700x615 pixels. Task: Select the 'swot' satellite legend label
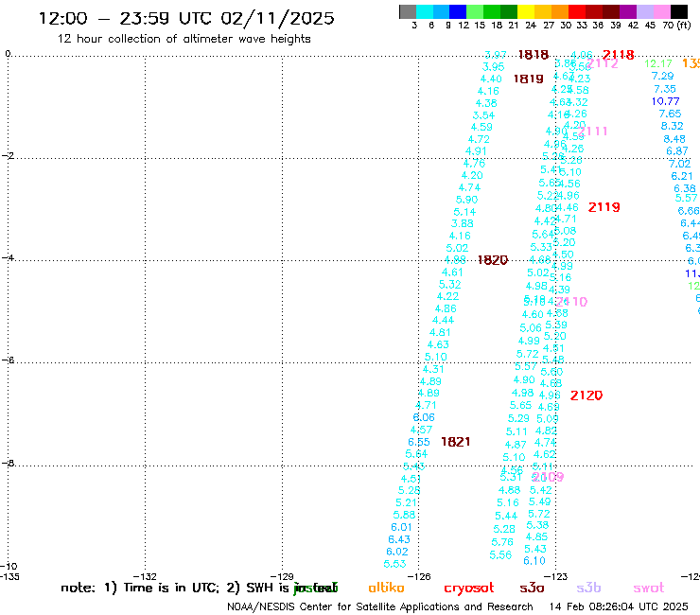[x=649, y=588]
